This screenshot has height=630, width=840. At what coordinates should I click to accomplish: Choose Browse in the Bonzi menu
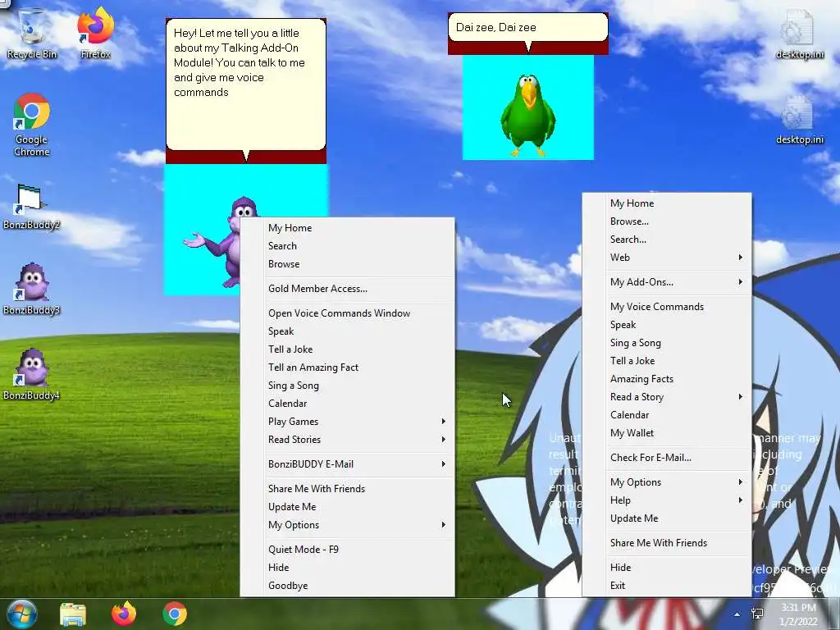(x=348, y=264)
